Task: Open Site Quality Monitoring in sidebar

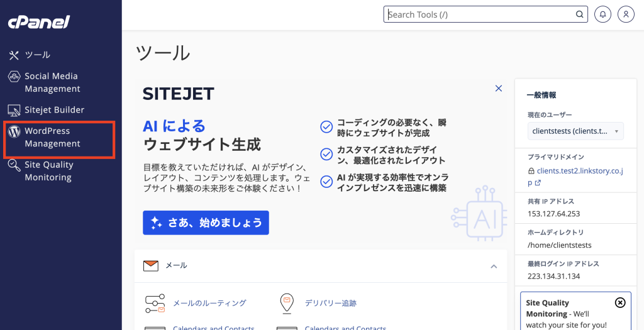Action: [x=48, y=171]
